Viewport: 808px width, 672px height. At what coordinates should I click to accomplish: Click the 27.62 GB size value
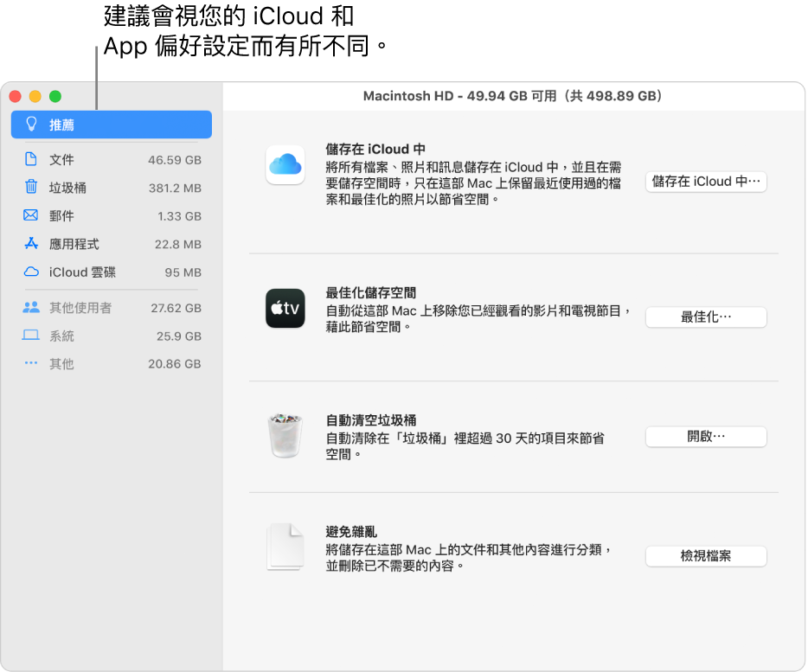[x=176, y=308]
